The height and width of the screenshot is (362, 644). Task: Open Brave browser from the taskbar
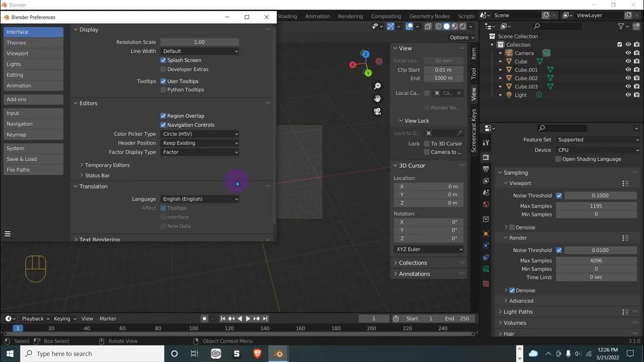258,353
